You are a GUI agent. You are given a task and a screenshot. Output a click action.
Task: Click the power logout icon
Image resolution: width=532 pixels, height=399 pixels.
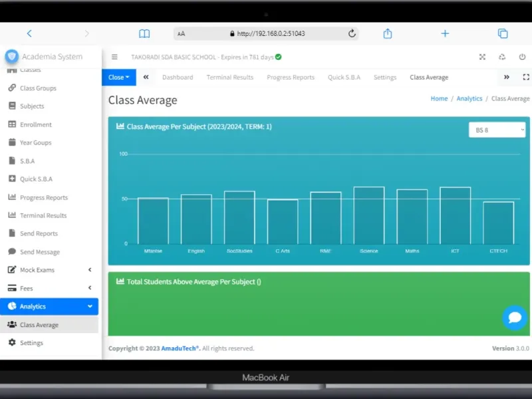coord(522,57)
